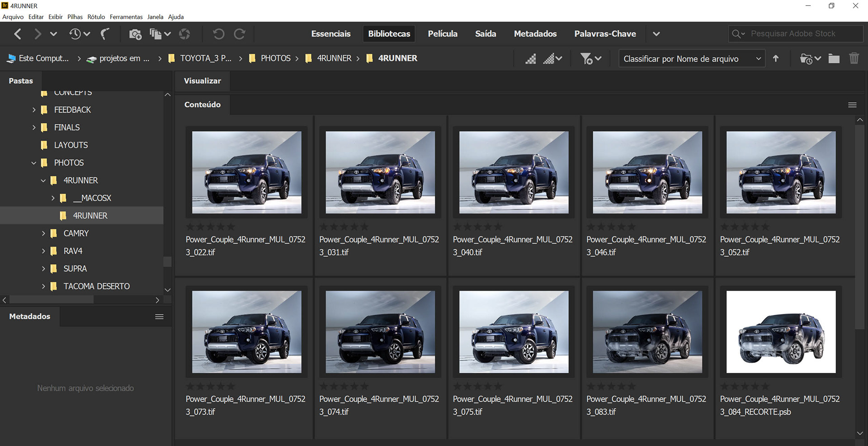Create a new folder icon

point(834,58)
